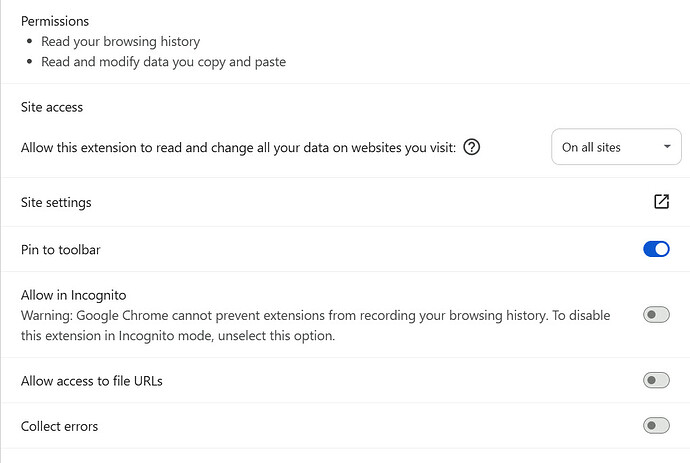Screen dimensions: 690x463
Task: Click the dropdown arrow next to On all sites
Action: (667, 147)
